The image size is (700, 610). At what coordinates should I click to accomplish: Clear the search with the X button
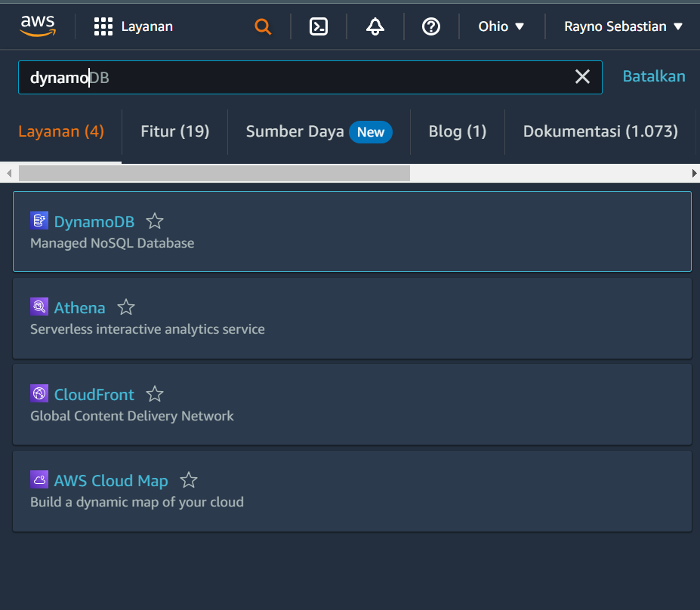(x=582, y=75)
